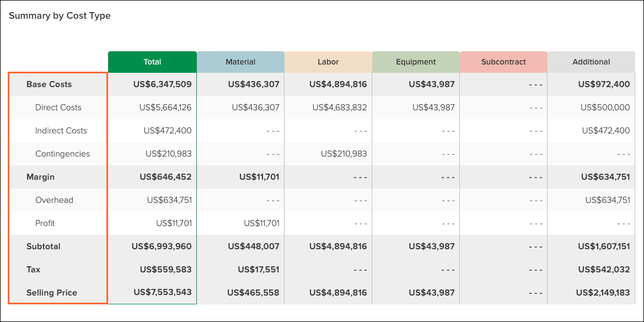This screenshot has width=644, height=322.
Task: Select the Additional tax value US$542,032
Action: [604, 270]
